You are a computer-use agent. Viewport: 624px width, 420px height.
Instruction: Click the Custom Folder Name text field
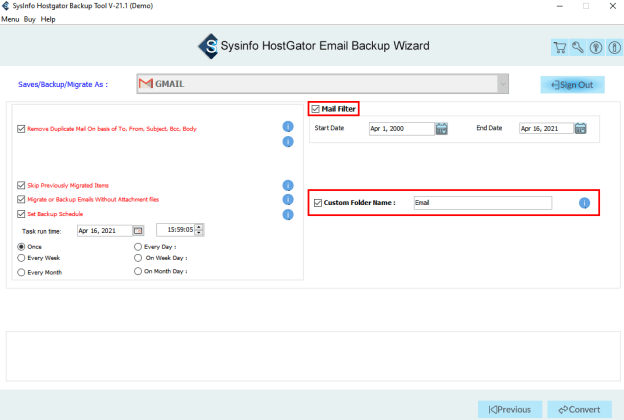[483, 203]
